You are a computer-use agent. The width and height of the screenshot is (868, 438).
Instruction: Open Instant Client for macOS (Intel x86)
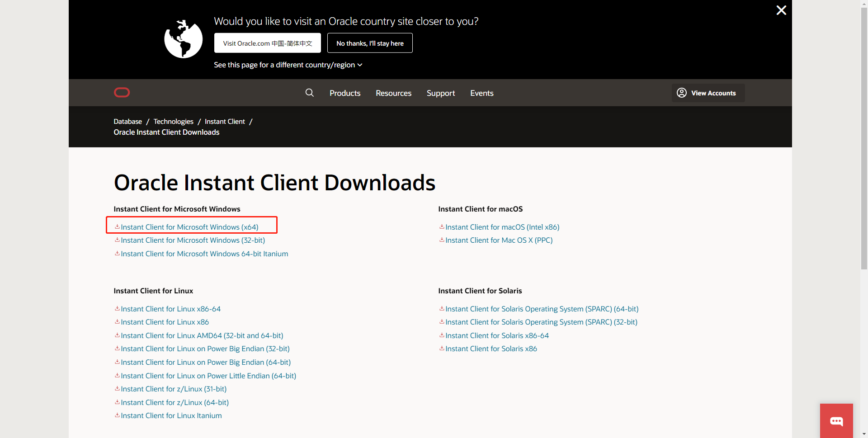(502, 227)
